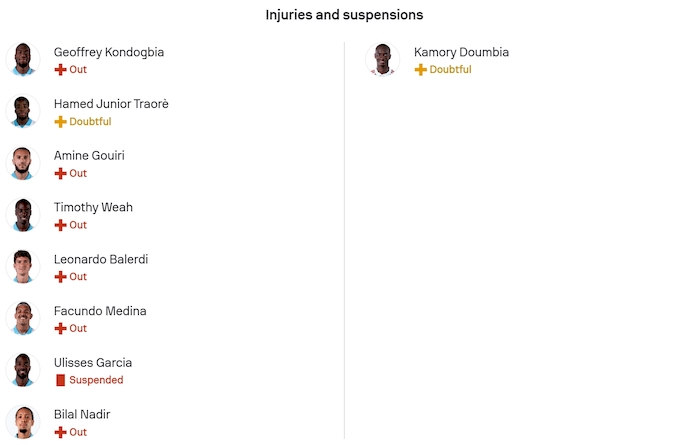Open Amine Gouiri's player name link
Screen dimensions: 690x445
[89, 156]
